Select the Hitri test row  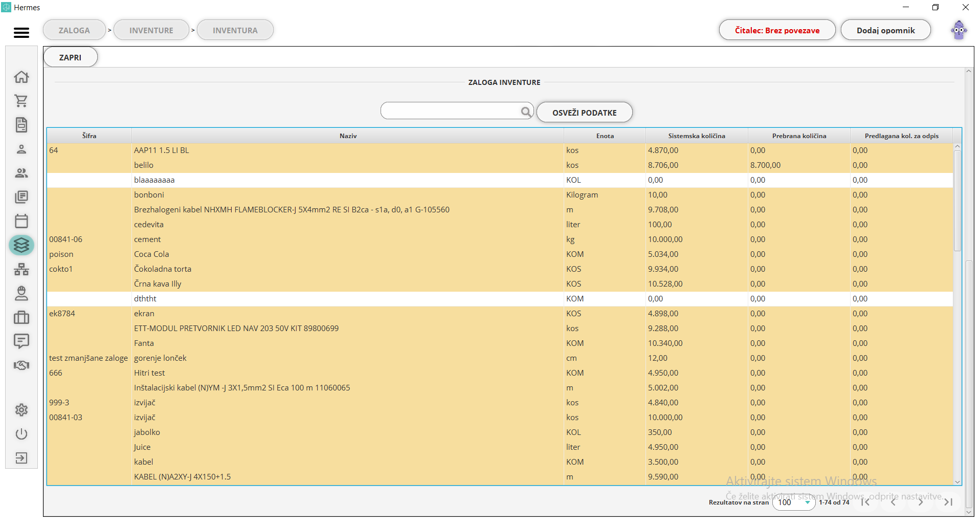(500, 373)
